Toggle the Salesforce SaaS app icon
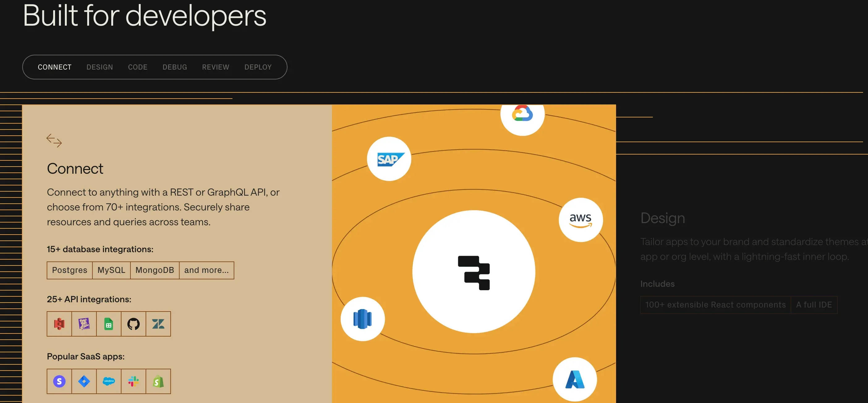This screenshot has height=403, width=868. [108, 381]
